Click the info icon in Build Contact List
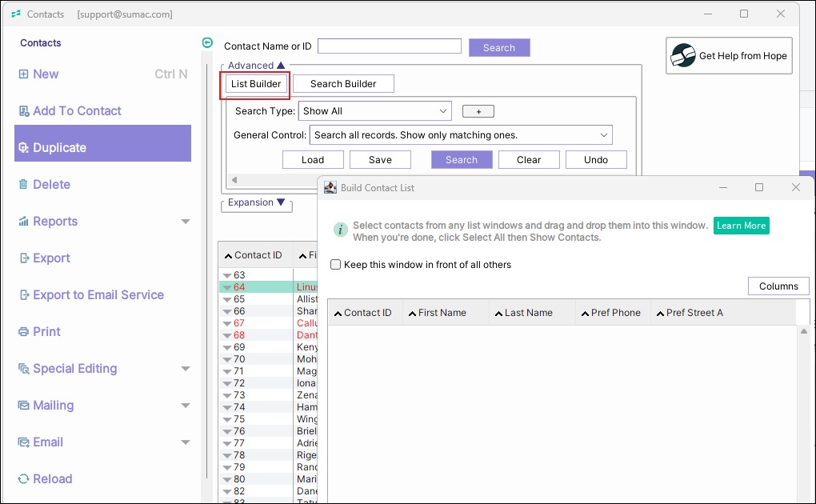This screenshot has width=816, height=504. 340,230
